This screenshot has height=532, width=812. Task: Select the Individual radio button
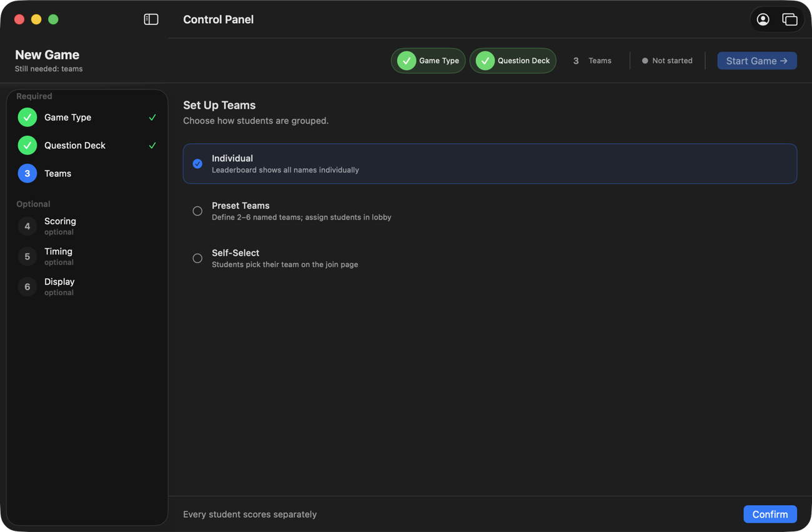click(197, 164)
